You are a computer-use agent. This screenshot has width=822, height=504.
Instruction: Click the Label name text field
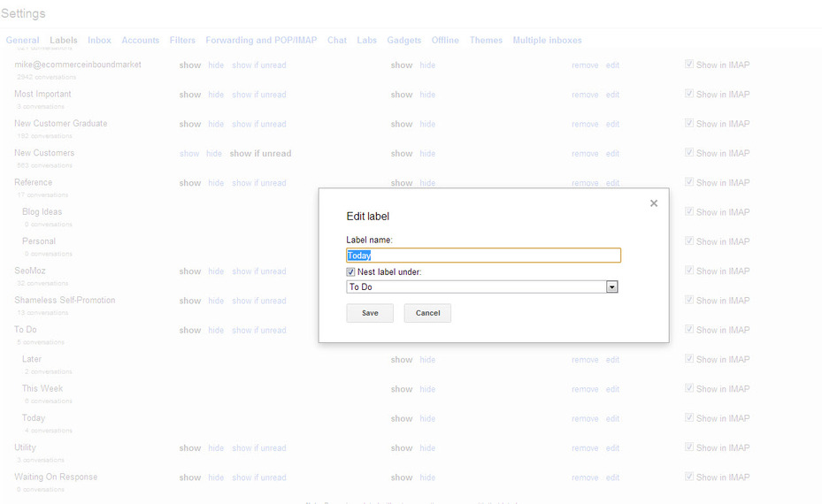coord(483,256)
